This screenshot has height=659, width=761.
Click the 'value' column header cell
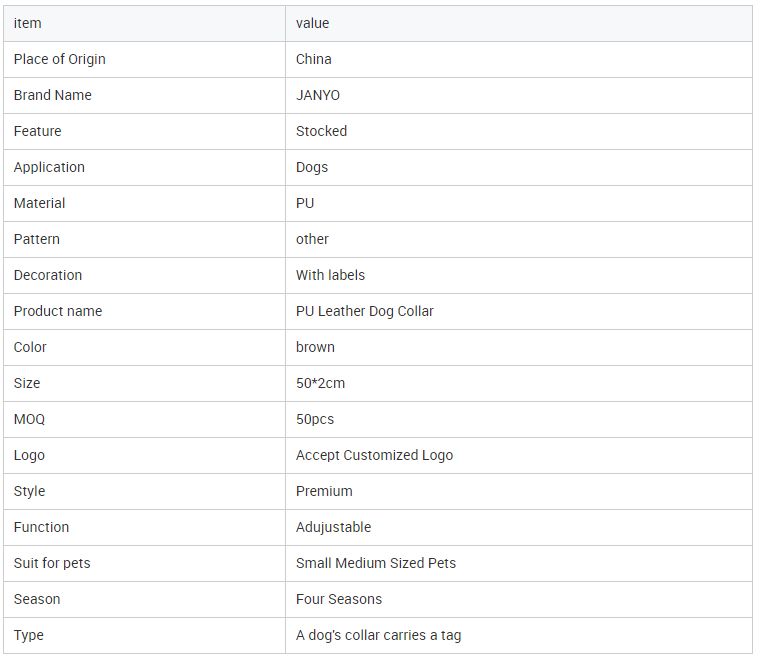click(312, 23)
